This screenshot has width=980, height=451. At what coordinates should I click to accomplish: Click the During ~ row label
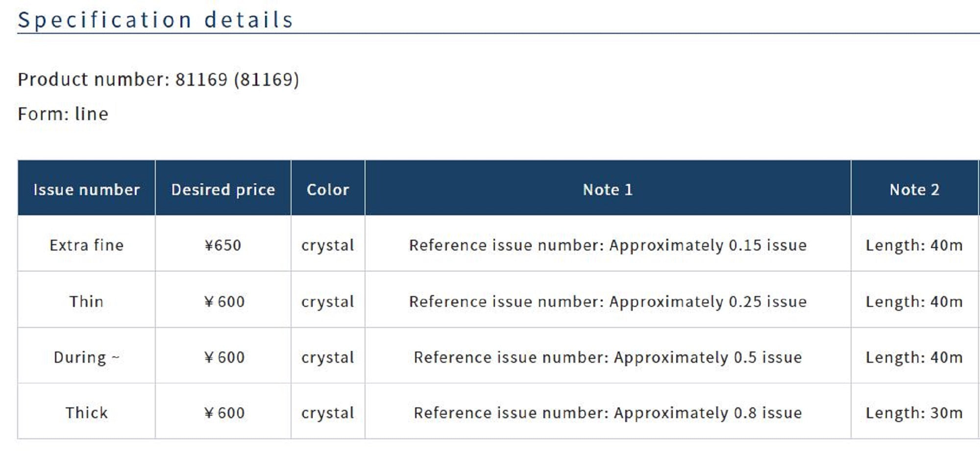click(86, 357)
